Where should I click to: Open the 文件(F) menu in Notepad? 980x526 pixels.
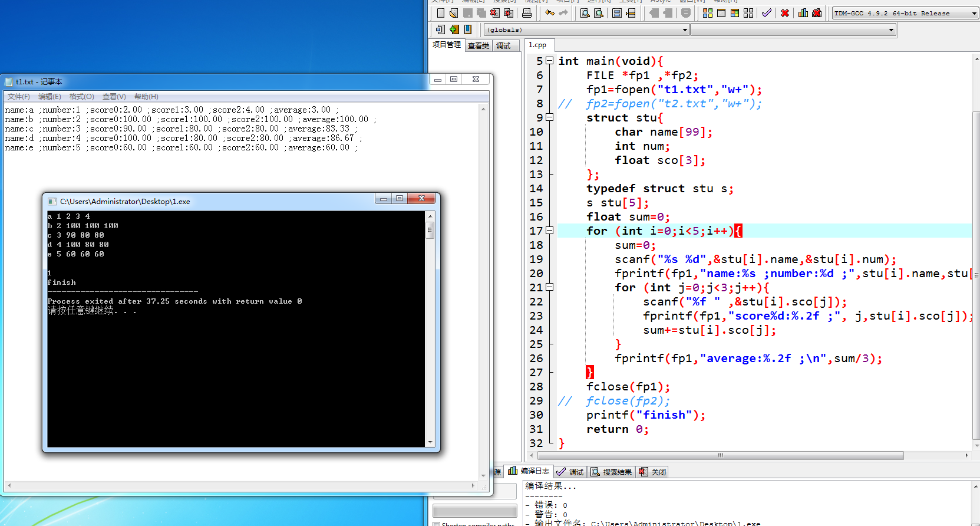point(19,97)
